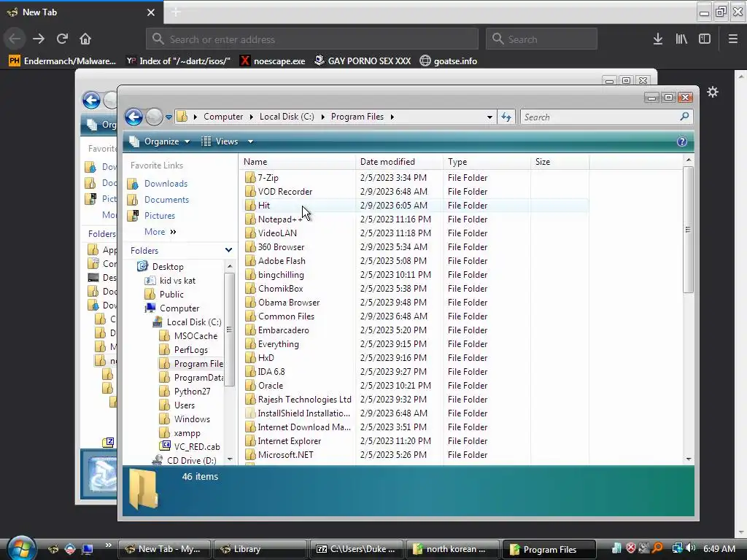This screenshot has height=560, width=747.
Task: Click folder tree scroll down arrow
Action: pos(230,459)
